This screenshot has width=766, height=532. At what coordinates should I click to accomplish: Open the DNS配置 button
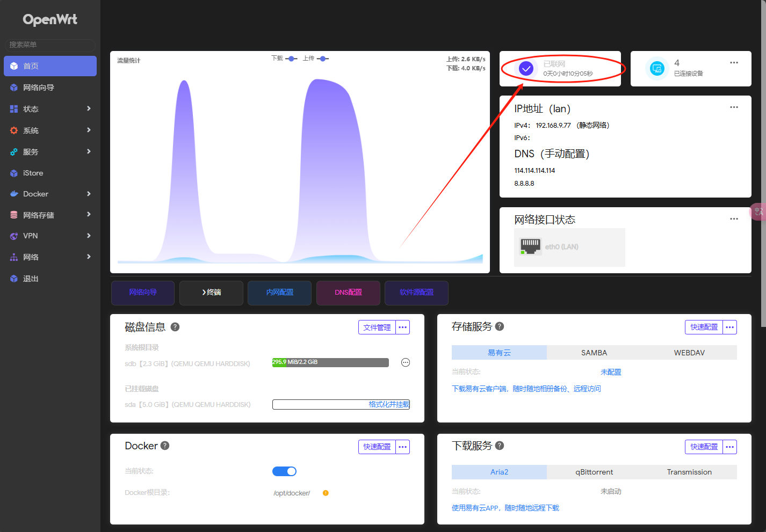(348, 293)
